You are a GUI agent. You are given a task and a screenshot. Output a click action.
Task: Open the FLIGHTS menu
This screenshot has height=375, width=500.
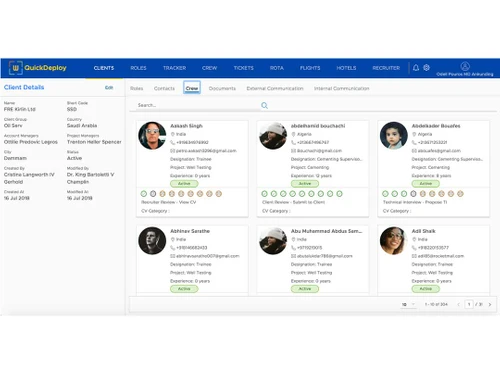[x=310, y=68]
